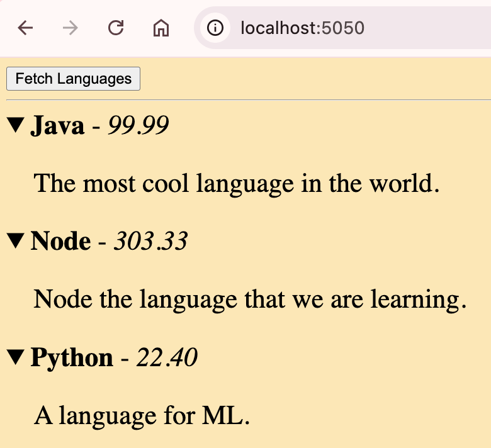The width and height of the screenshot is (491, 448).
Task: Go back to the previous page
Action: (x=25, y=28)
